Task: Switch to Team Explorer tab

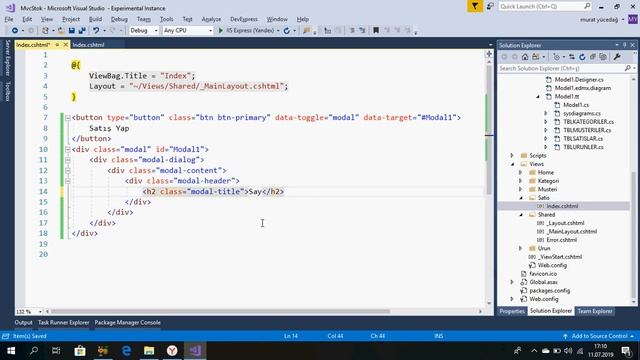Action: pos(595,311)
